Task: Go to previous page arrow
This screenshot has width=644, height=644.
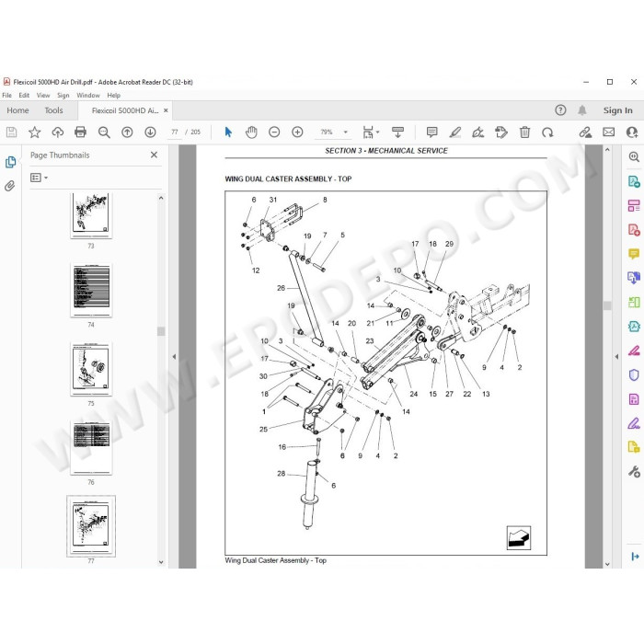Action: click(127, 132)
